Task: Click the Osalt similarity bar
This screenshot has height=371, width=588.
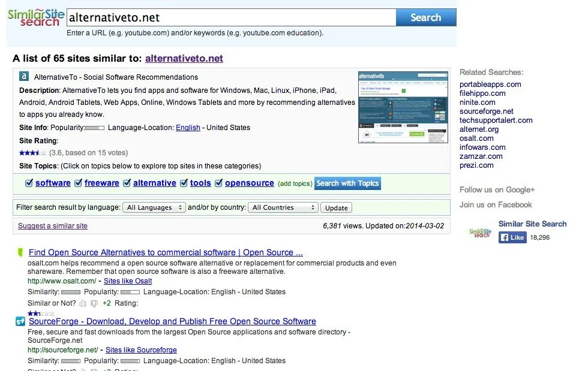Action: pos(71,292)
